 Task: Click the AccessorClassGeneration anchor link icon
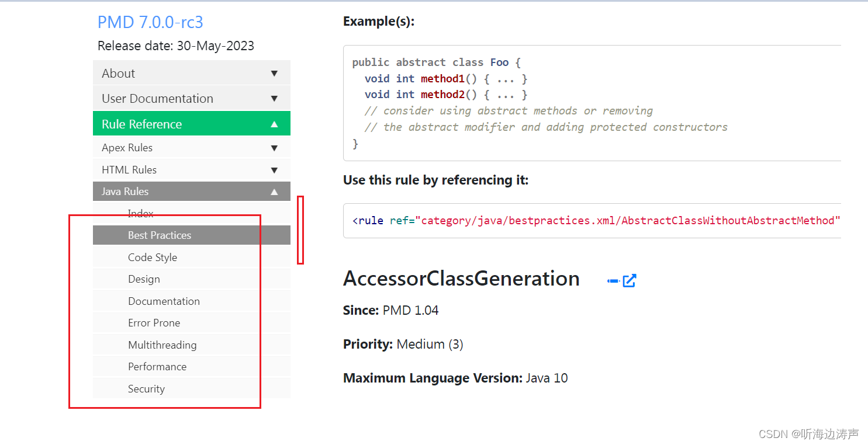point(613,281)
